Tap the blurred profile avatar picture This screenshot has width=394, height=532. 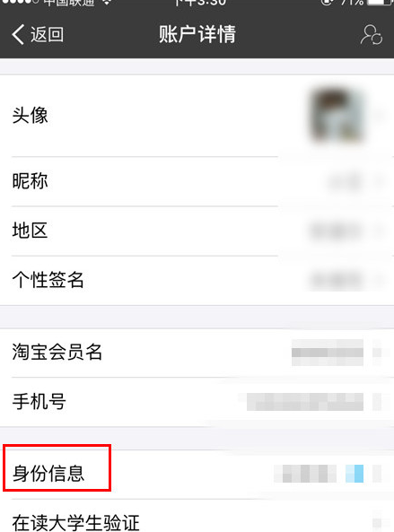(337, 116)
